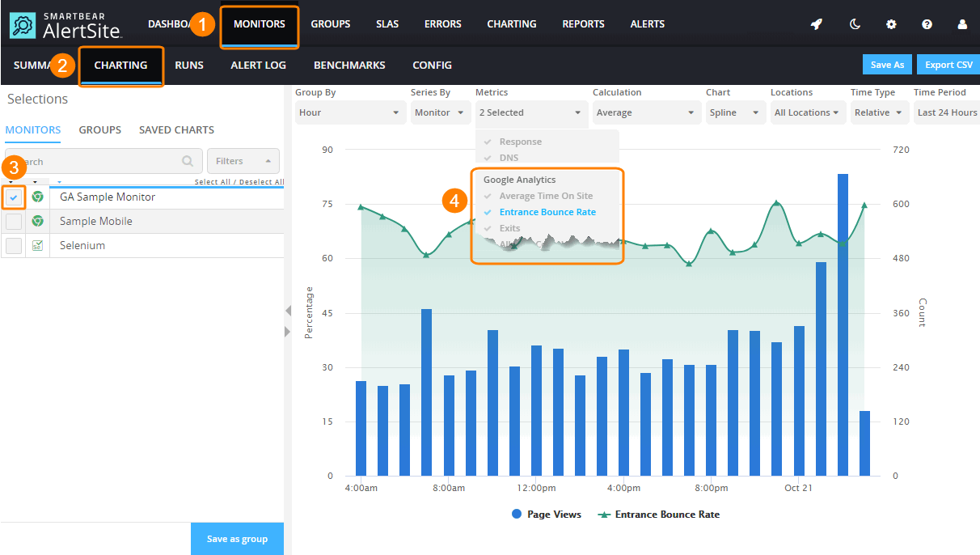Viewport: 980px width, 555px height.
Task: Open the SLAS top menu
Action: pos(387,24)
